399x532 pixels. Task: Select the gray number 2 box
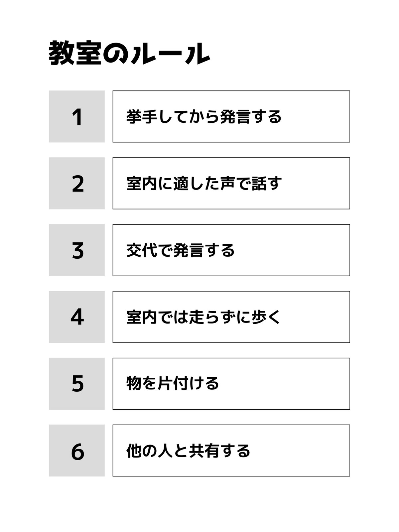[77, 183]
